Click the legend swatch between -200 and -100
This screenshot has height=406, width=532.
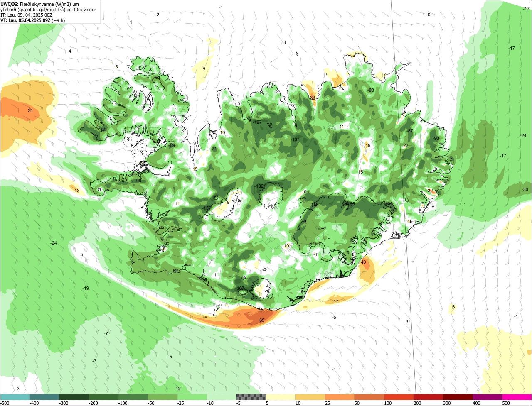coord(103,397)
